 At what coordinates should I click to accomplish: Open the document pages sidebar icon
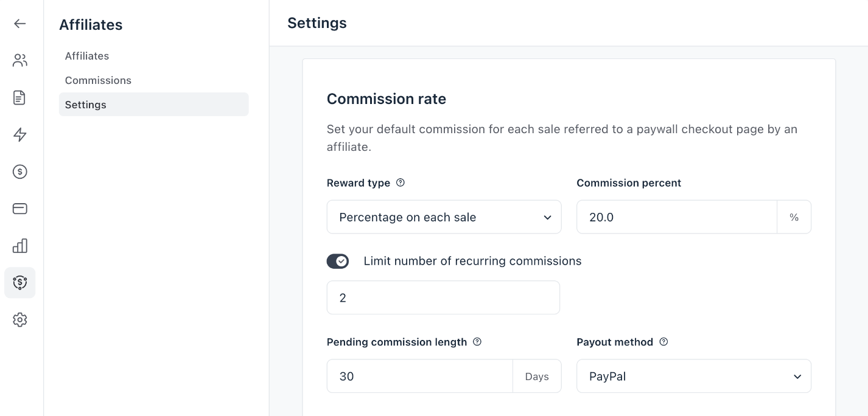(20, 98)
